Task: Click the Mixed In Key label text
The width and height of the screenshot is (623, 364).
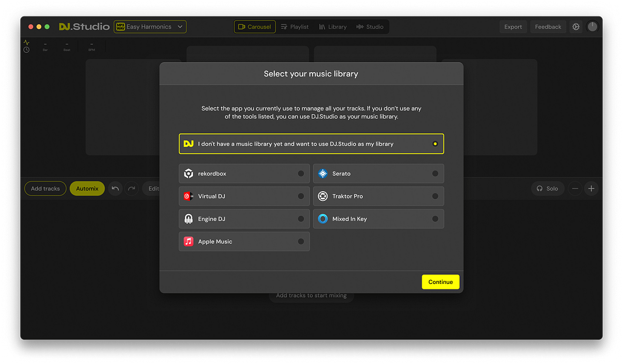Action: (349, 219)
